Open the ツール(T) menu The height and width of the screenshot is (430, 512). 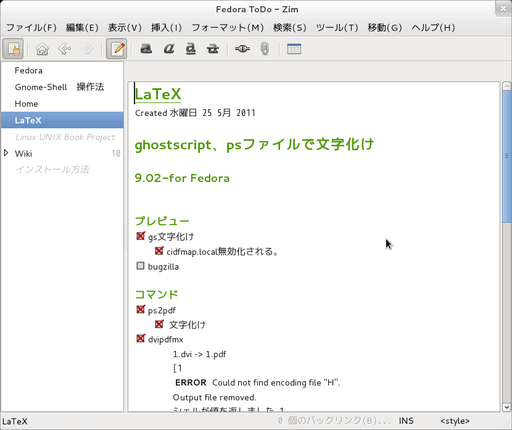[x=337, y=27]
